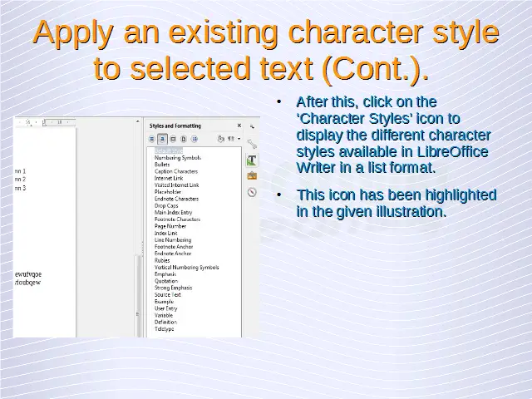This screenshot has width=532, height=399.
Task: Activate Fill Format Mode paint bucket
Action: pos(220,139)
